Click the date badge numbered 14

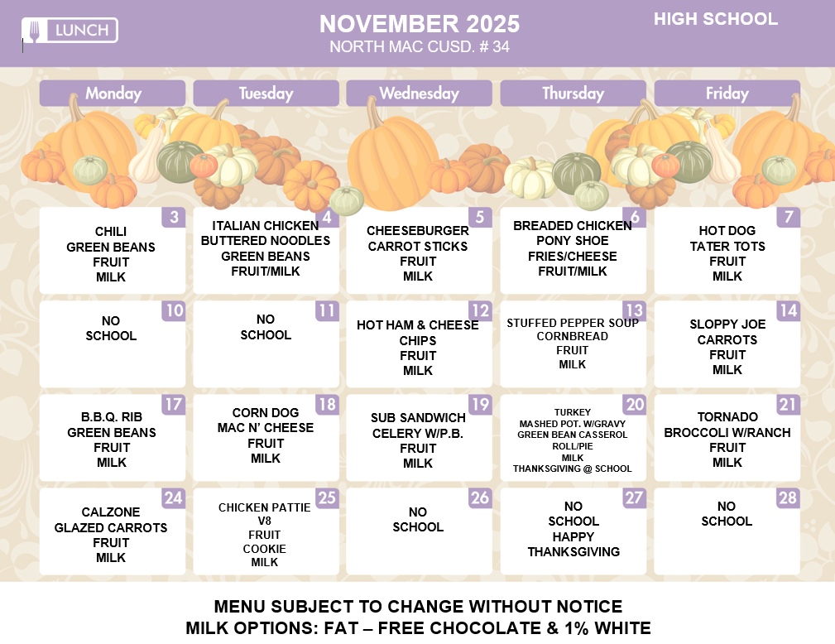[x=789, y=311]
